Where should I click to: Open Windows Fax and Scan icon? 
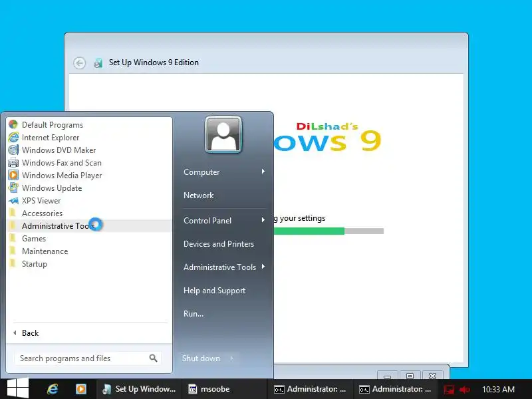pyautogui.click(x=13, y=162)
